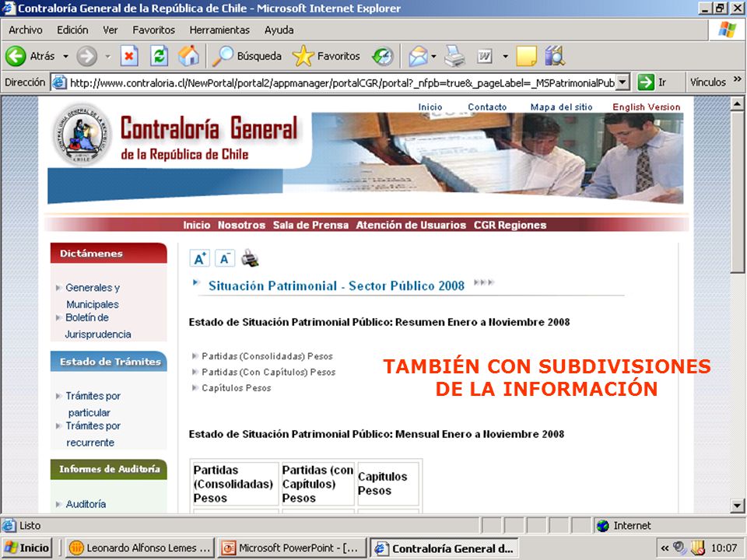Viewport: 747px width, 560px height.
Task: Click the Mail envelope toolbar icon
Action: click(418, 56)
